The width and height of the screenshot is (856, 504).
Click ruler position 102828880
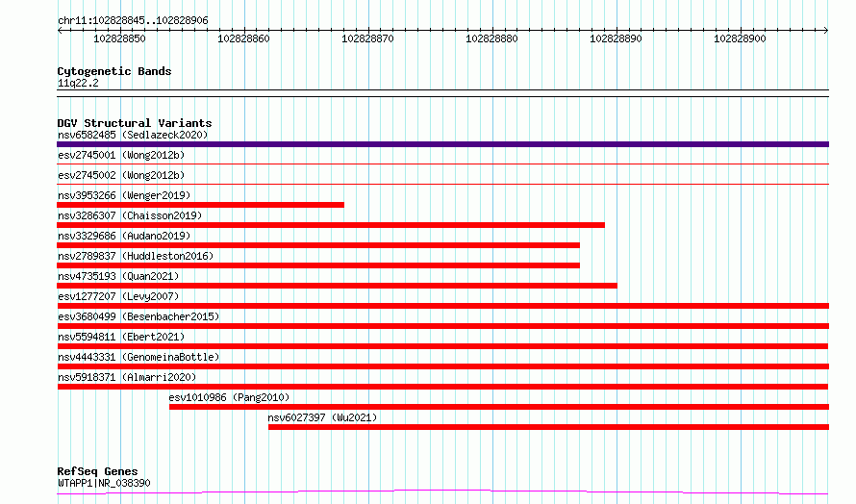coord(491,38)
